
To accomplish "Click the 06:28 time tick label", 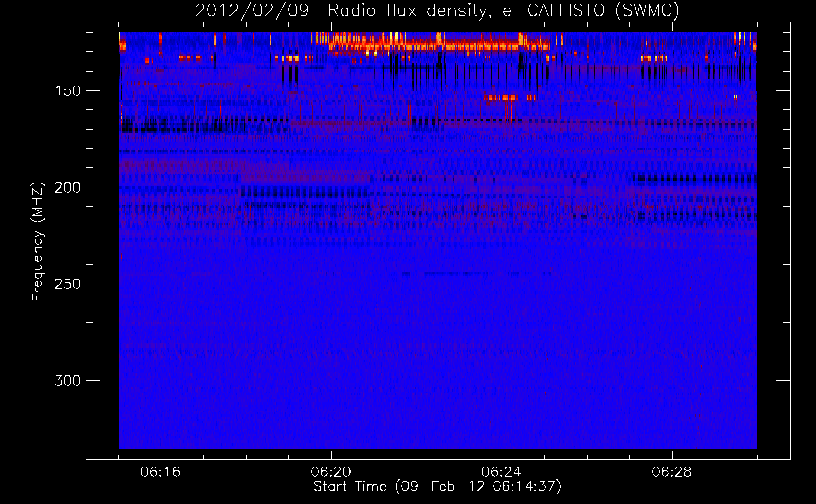I will [672, 472].
